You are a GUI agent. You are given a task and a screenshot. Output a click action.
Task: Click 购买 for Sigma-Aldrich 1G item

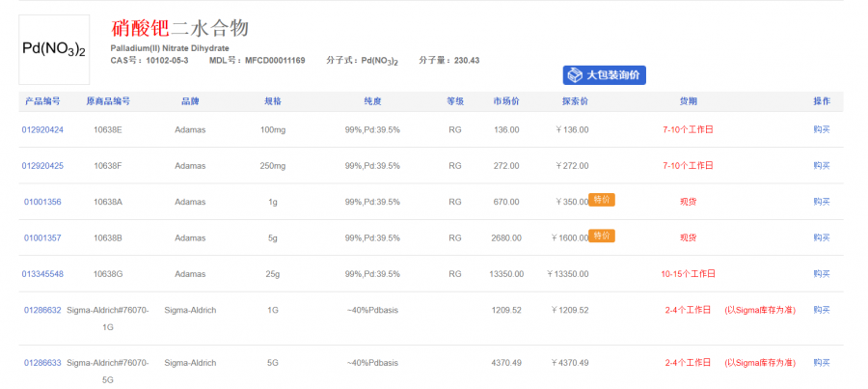pos(821,310)
